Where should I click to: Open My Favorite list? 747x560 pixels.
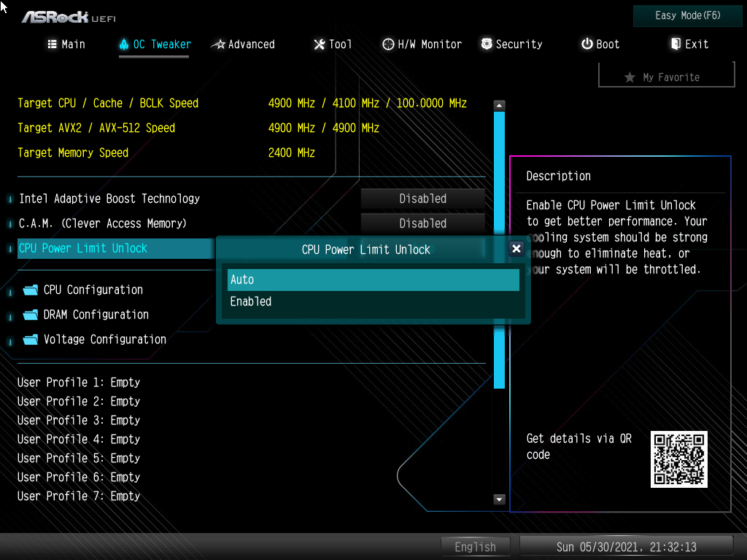click(666, 77)
